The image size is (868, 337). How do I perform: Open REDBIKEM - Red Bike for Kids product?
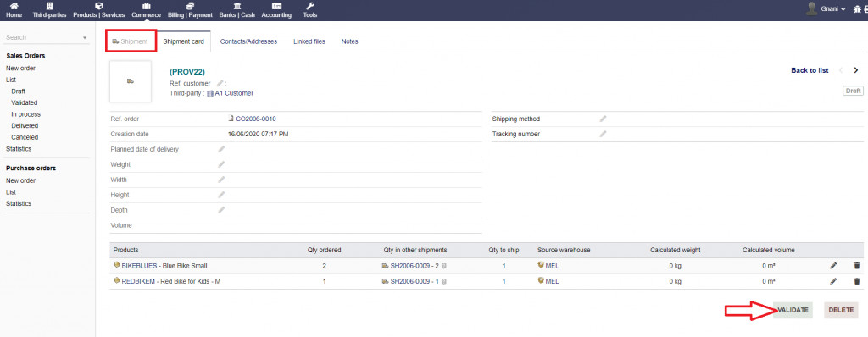171,281
